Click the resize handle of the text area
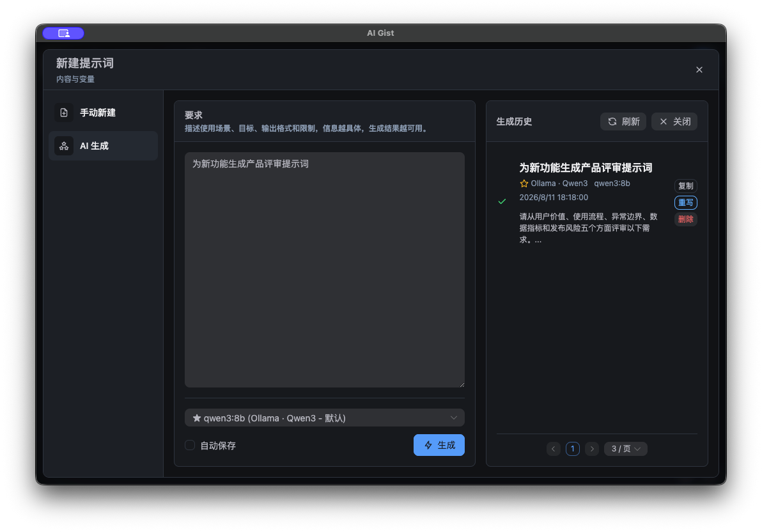 tap(462, 385)
